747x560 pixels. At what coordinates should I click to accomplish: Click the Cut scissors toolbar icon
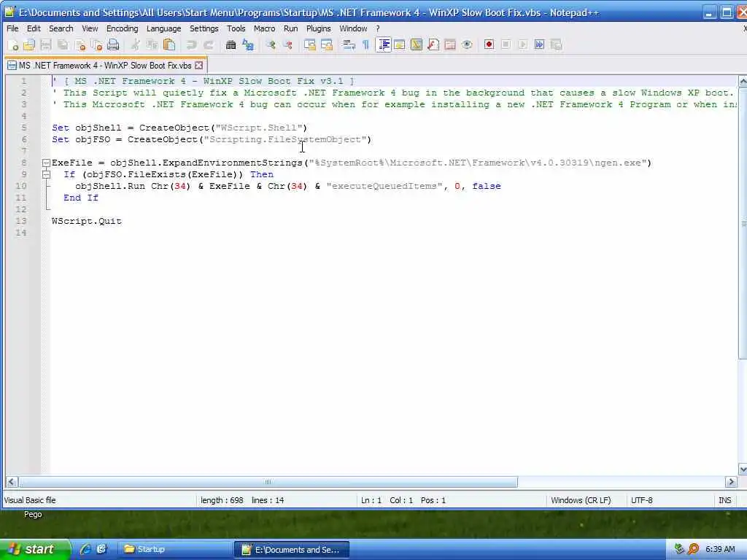[x=136, y=44]
